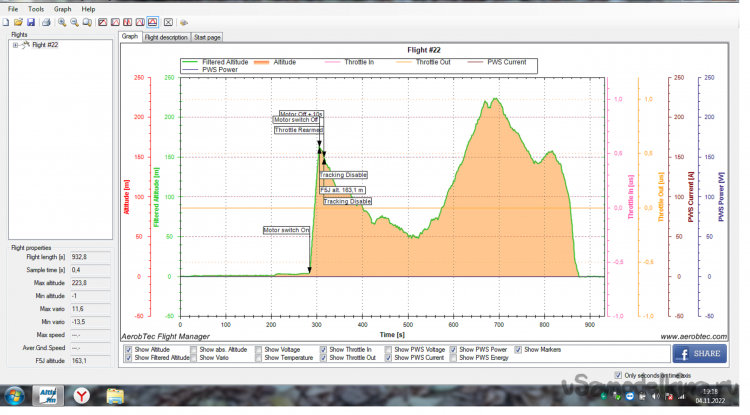Click the Zoom in magnifier icon

click(62, 21)
